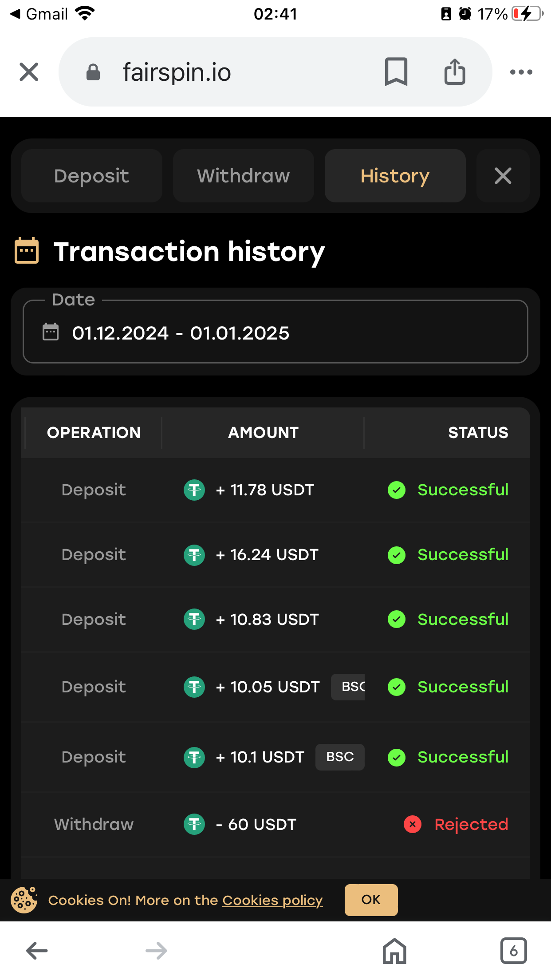Switch to the Deposit tab
Viewport: 551px width, 980px height.
(x=91, y=176)
